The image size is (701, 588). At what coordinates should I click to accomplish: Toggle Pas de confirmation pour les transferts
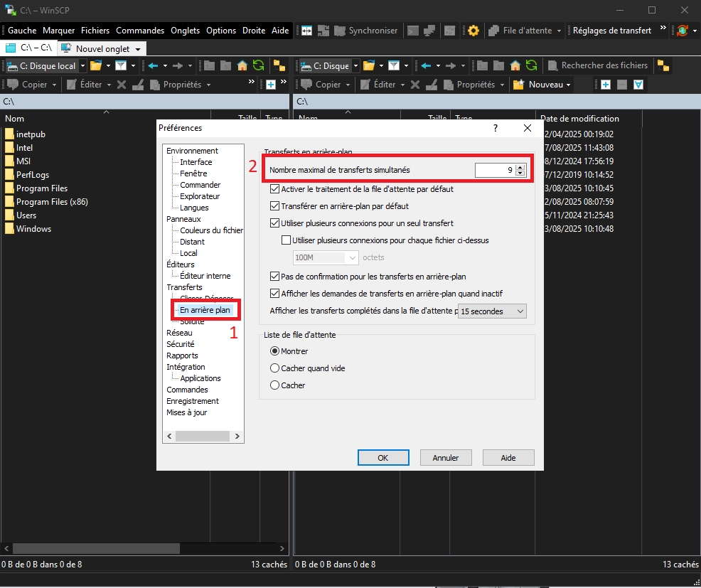tap(274, 277)
